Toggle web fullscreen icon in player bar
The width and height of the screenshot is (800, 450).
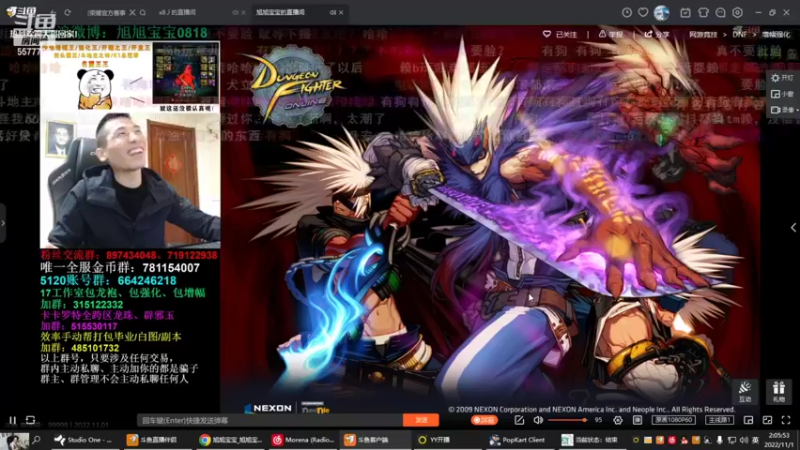coord(767,420)
